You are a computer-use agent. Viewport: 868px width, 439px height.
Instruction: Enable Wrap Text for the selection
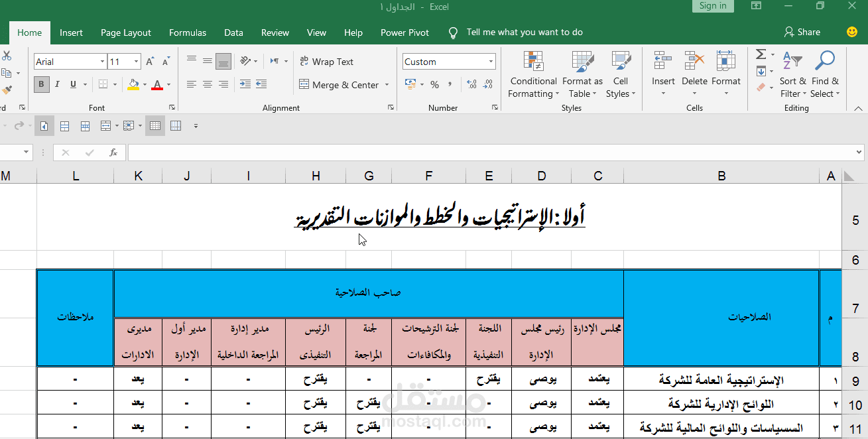[325, 61]
